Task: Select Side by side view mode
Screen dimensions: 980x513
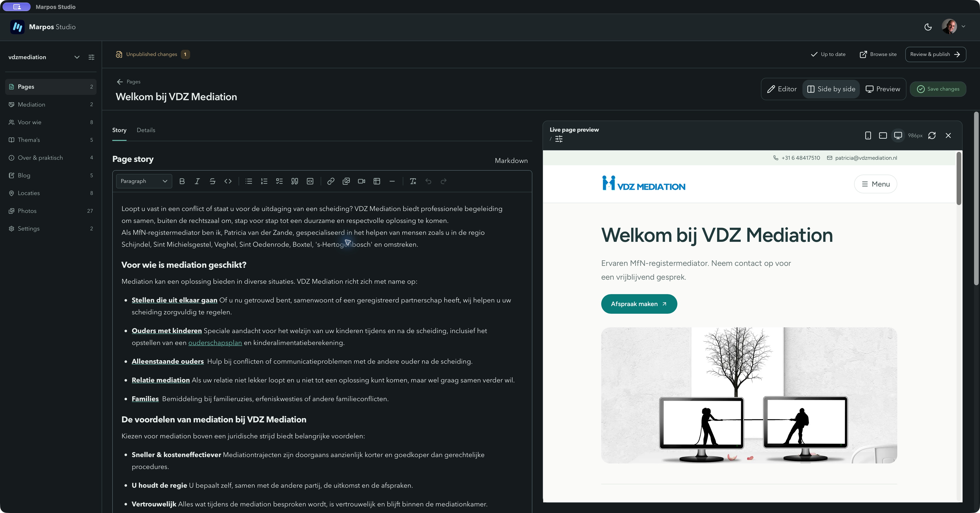Action: click(831, 89)
